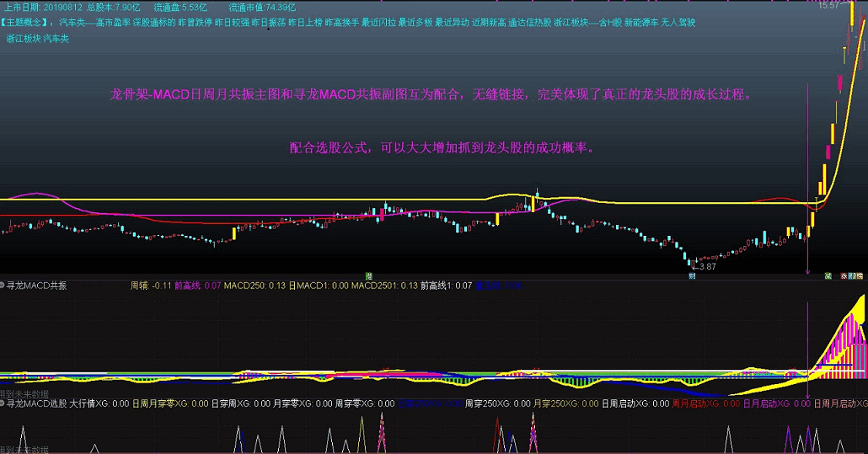This screenshot has width=868, height=454.
Task: Open 昨日振荡 theme tag
Action: coord(269,23)
